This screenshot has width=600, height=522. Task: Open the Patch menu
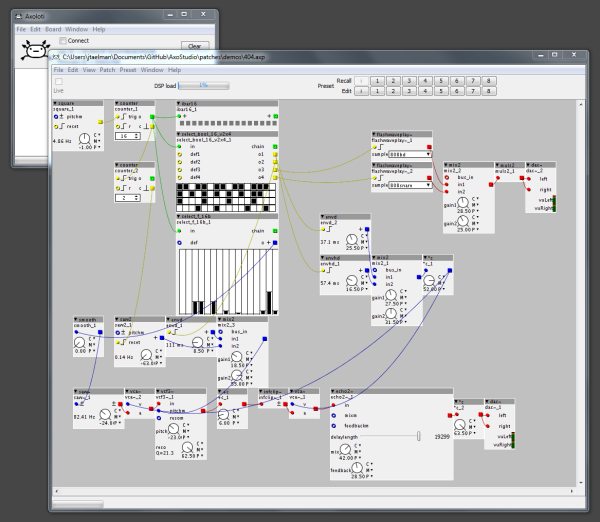(107, 70)
